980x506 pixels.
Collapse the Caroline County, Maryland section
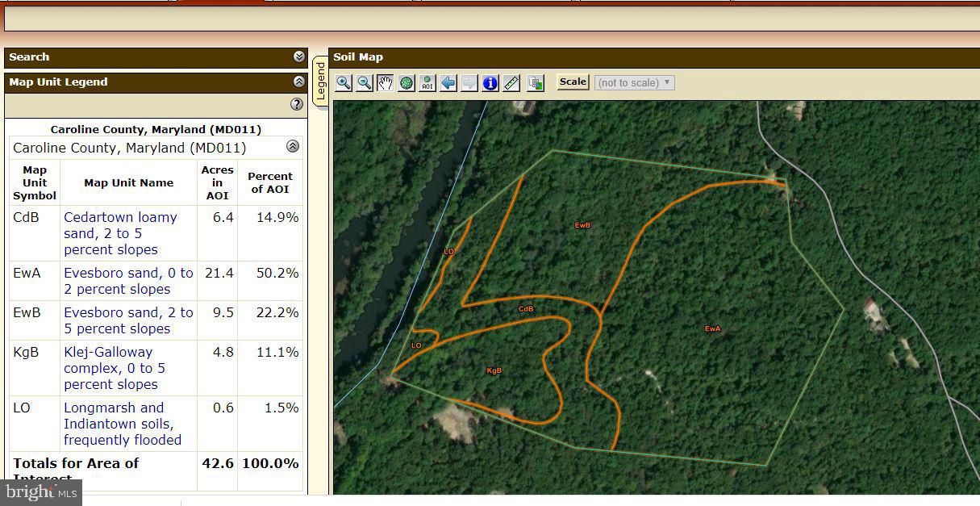coord(293,147)
